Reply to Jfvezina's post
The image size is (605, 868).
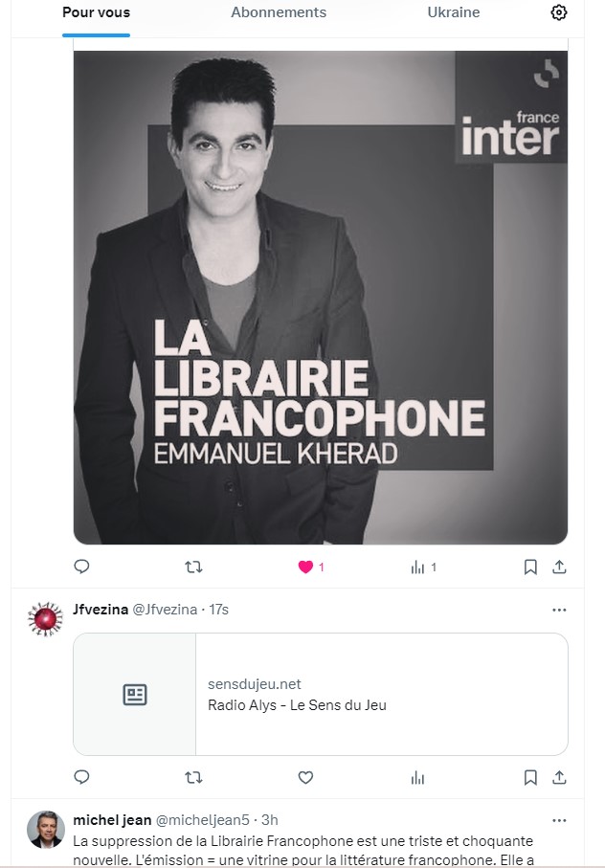pos(82,777)
